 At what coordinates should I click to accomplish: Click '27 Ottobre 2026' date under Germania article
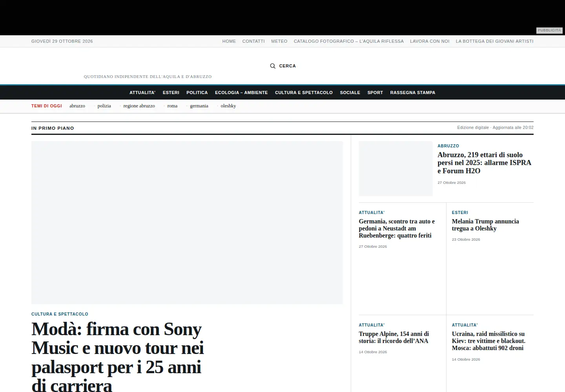click(373, 247)
